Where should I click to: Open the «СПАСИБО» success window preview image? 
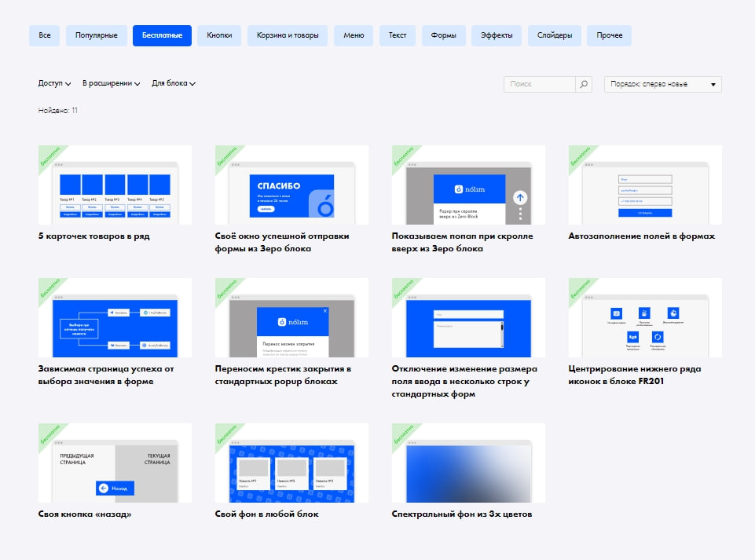tap(291, 185)
